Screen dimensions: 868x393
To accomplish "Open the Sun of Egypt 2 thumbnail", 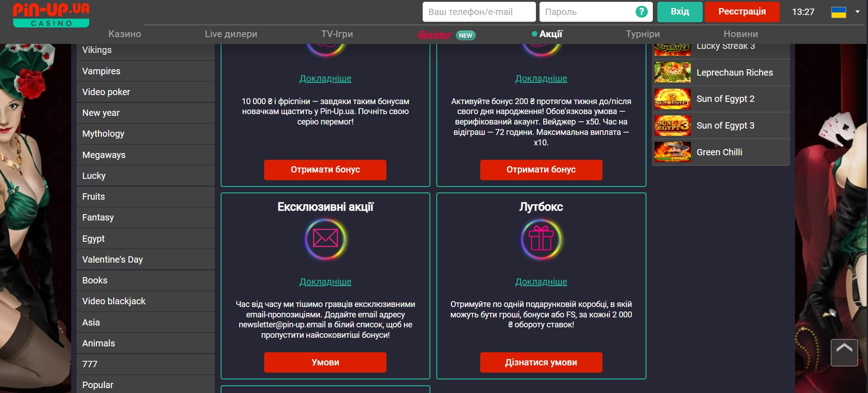I will click(x=672, y=99).
